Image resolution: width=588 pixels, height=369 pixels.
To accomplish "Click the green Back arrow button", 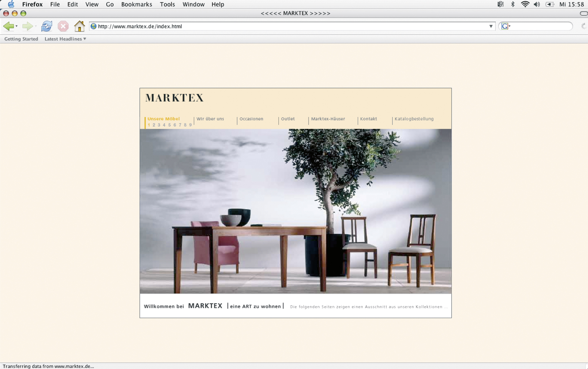I will [8, 26].
